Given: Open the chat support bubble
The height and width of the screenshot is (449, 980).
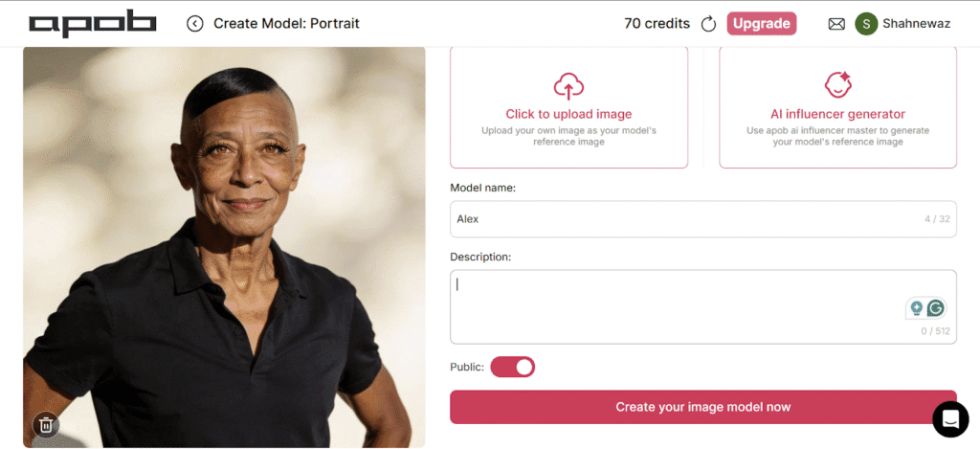Looking at the screenshot, I should tap(951, 418).
